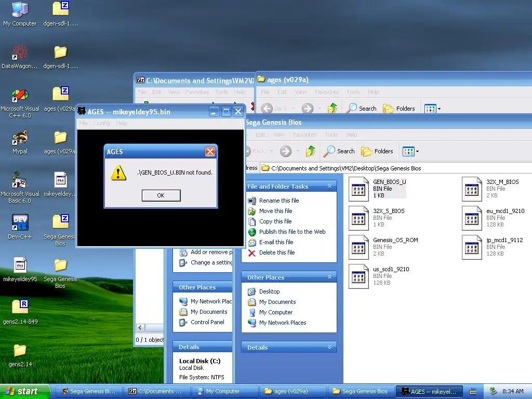Click left scroll arrow in 7-Zip window
The width and height of the screenshot is (532, 399).
[140, 327]
